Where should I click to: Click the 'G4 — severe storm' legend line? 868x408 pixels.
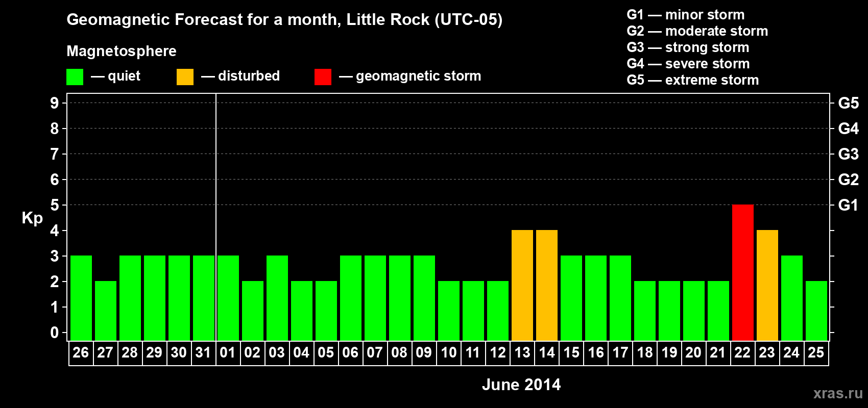[688, 64]
